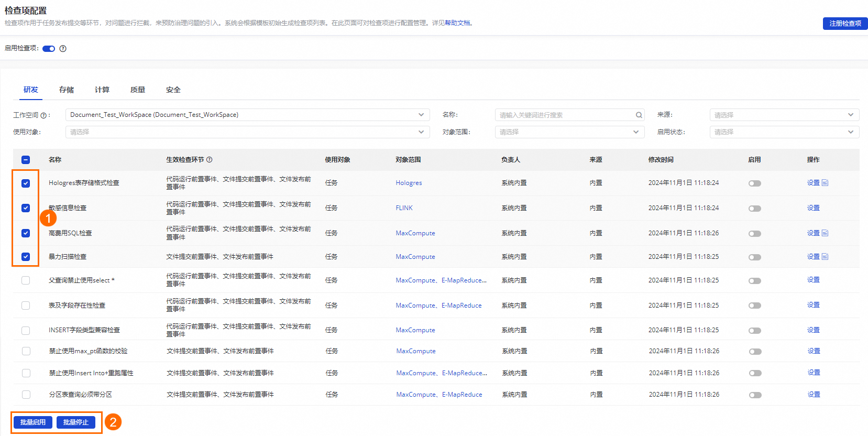
Task: Open the 来源 dropdown
Action: (784, 115)
